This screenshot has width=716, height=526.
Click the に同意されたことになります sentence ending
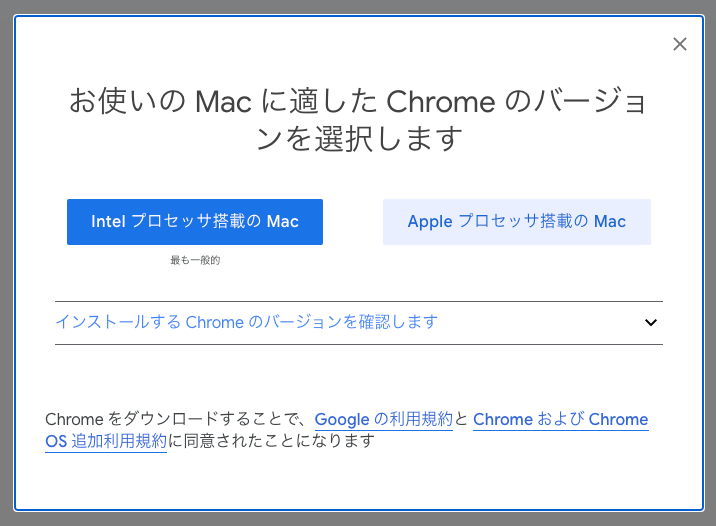coord(271,441)
